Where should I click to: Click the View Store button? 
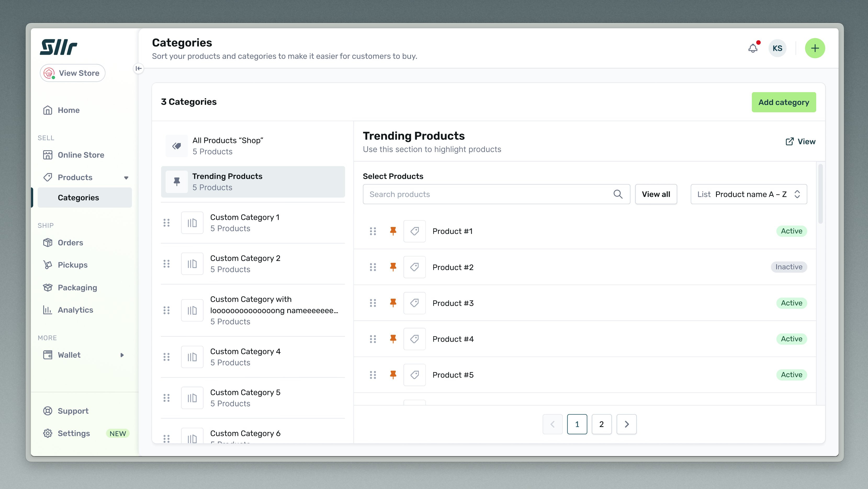pyautogui.click(x=72, y=73)
